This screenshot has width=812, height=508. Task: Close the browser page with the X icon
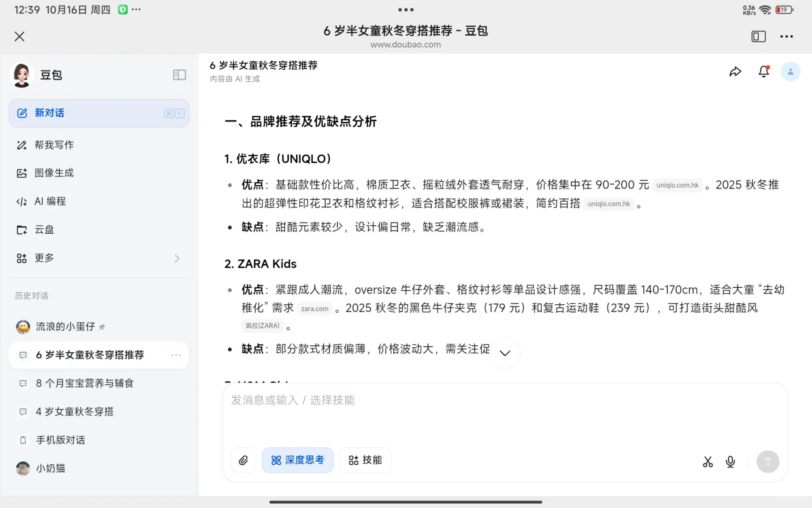click(19, 36)
